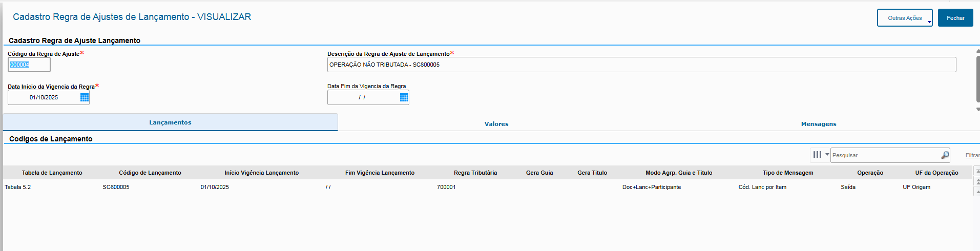
Task: Click the grid's scroll-to-top arrow button
Action: [x=977, y=171]
